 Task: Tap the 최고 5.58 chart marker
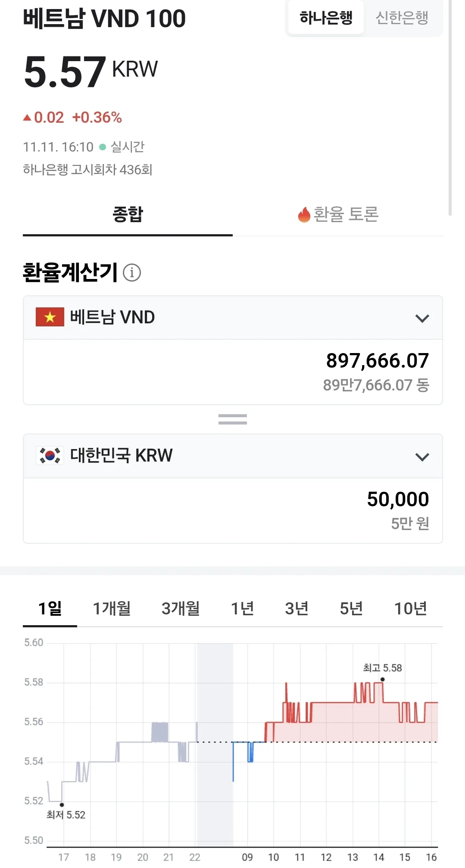tap(382, 679)
